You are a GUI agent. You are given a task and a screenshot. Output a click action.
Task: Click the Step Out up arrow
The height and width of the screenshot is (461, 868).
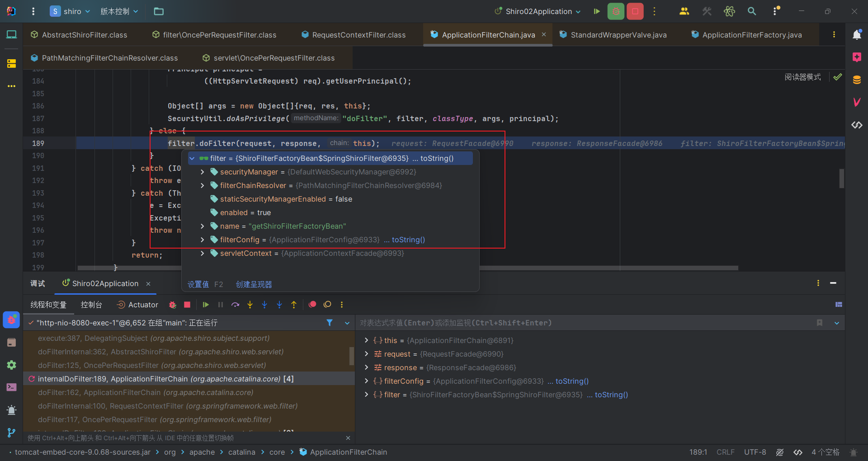coord(294,305)
